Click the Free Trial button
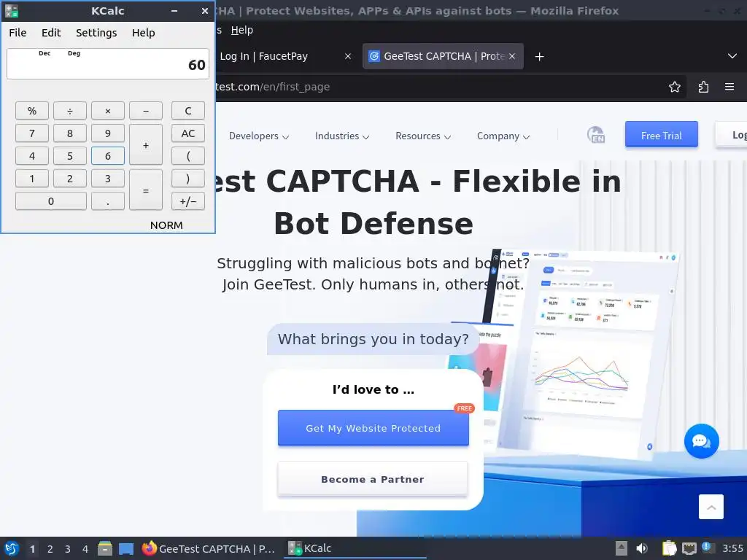The image size is (747, 560). [661, 135]
